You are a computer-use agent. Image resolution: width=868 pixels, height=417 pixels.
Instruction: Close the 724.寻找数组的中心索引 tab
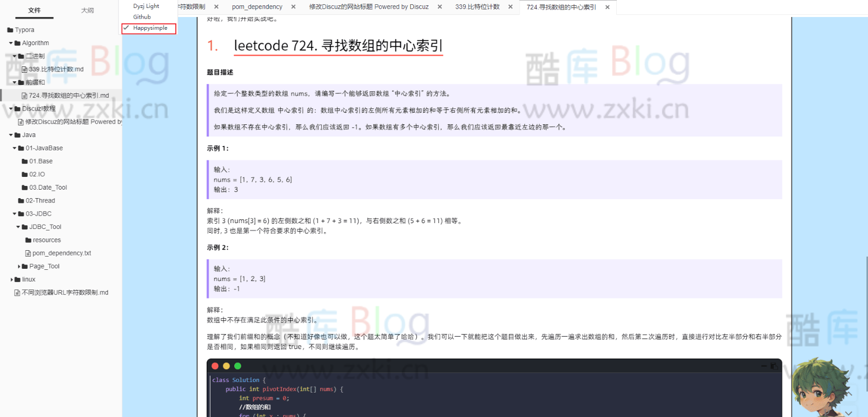(x=607, y=7)
